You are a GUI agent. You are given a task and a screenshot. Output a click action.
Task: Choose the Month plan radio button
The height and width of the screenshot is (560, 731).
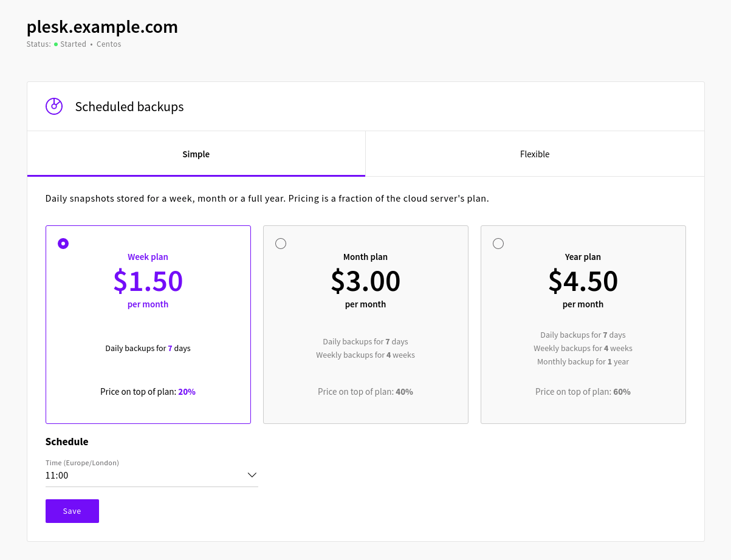(x=281, y=244)
